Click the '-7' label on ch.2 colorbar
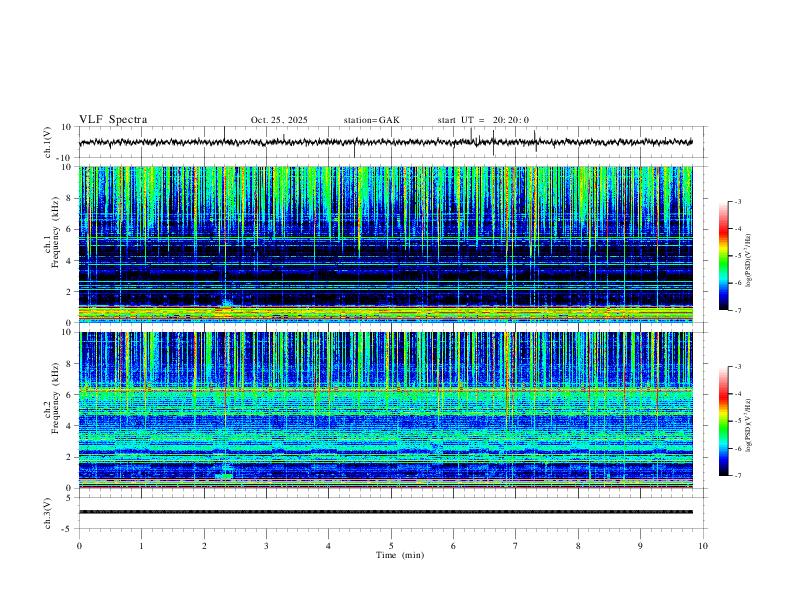Image resolution: width=792 pixels, height=612 pixels. (738, 475)
